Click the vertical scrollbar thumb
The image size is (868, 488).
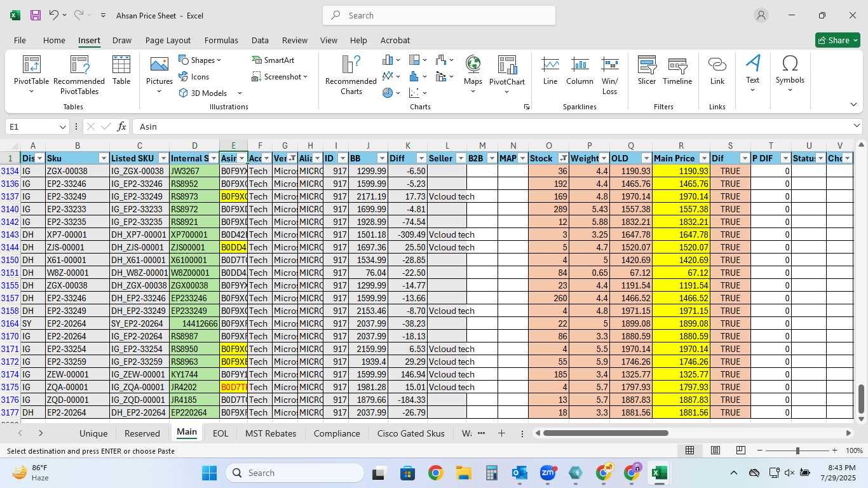862,399
